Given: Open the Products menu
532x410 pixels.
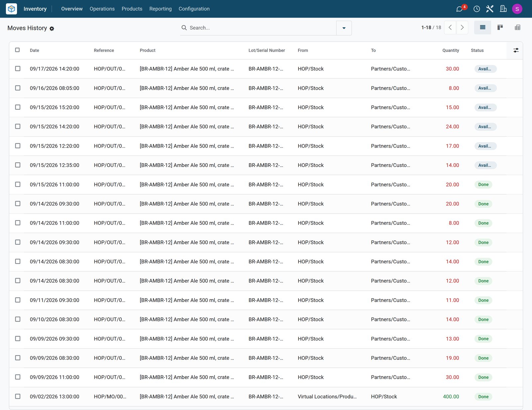Looking at the screenshot, I should (132, 9).
